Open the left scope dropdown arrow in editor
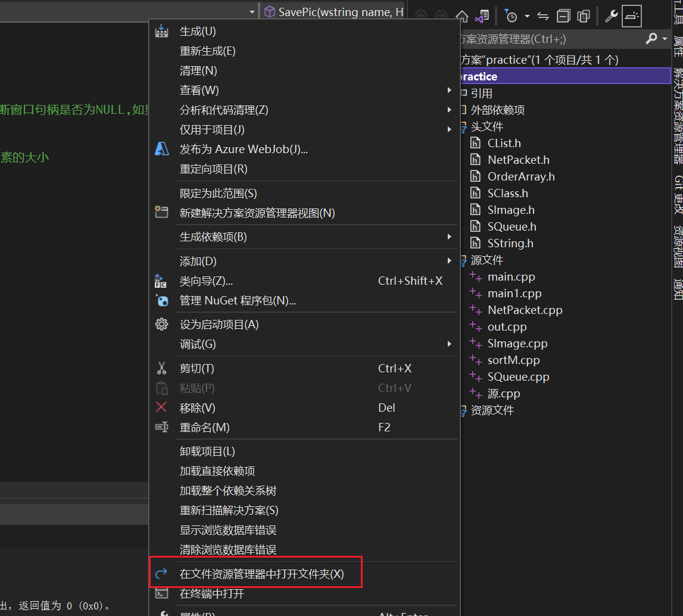 click(252, 12)
